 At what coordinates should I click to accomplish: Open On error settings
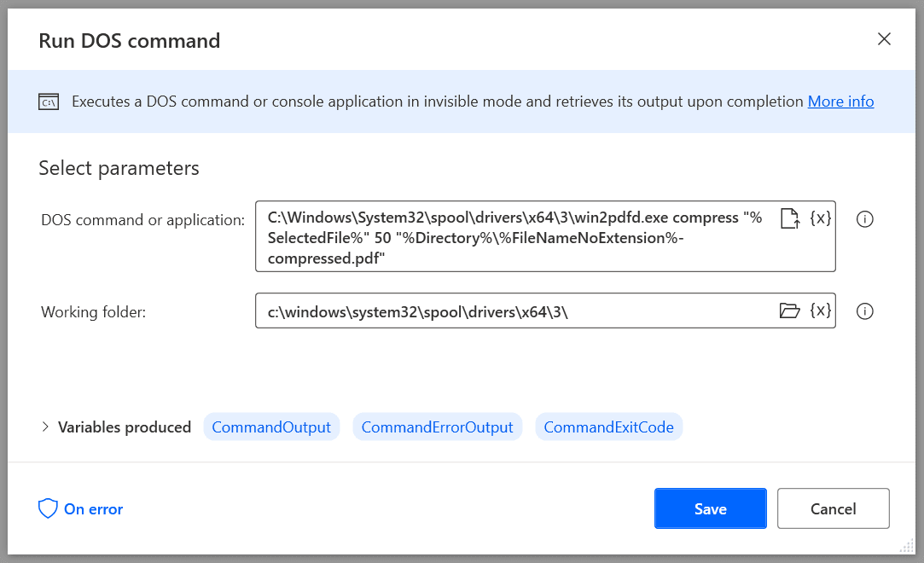(81, 508)
